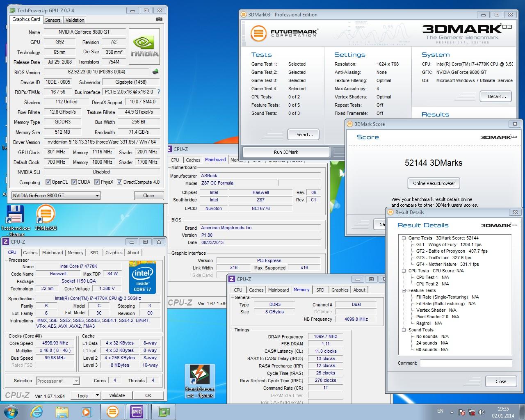Click the Futuremark logo in 3DMark03
Screen dimensions: 525x420
[284, 33]
